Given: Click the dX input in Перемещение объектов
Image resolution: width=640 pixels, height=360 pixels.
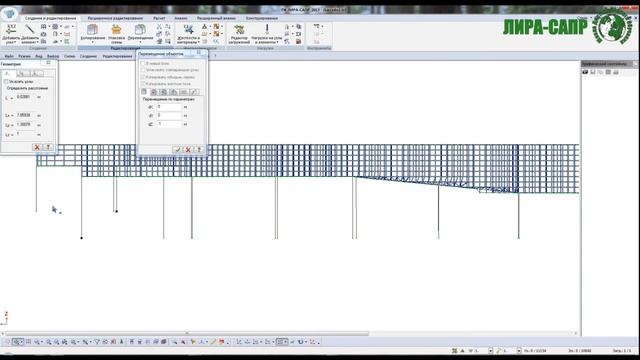Looking at the screenshot, I should [x=169, y=107].
